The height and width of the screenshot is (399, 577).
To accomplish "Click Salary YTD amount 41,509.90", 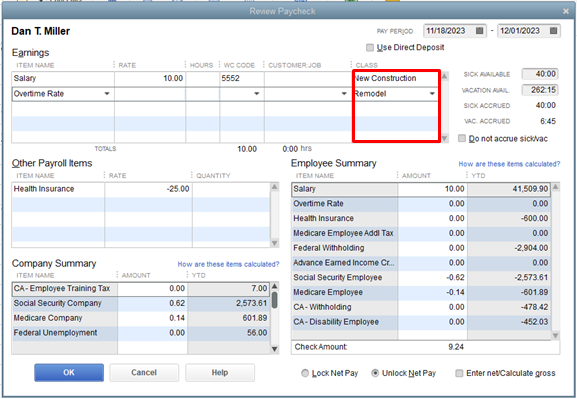I will (x=530, y=189).
